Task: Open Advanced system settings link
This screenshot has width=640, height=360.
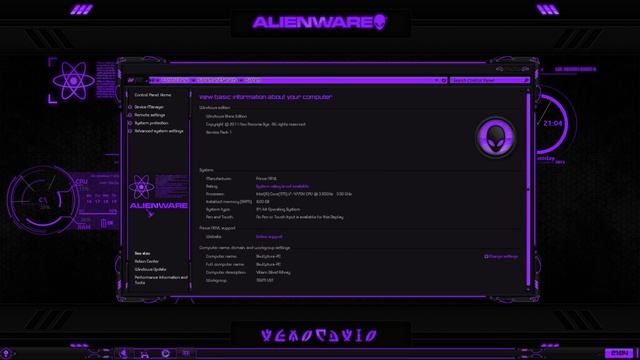Action: (x=159, y=131)
